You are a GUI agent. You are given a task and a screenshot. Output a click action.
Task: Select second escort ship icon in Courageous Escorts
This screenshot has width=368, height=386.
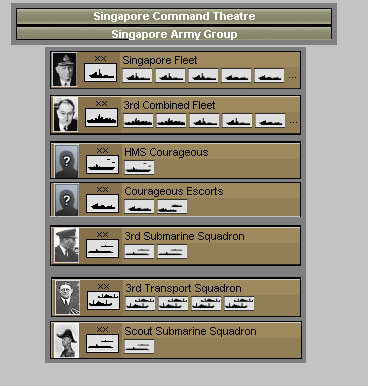click(172, 207)
